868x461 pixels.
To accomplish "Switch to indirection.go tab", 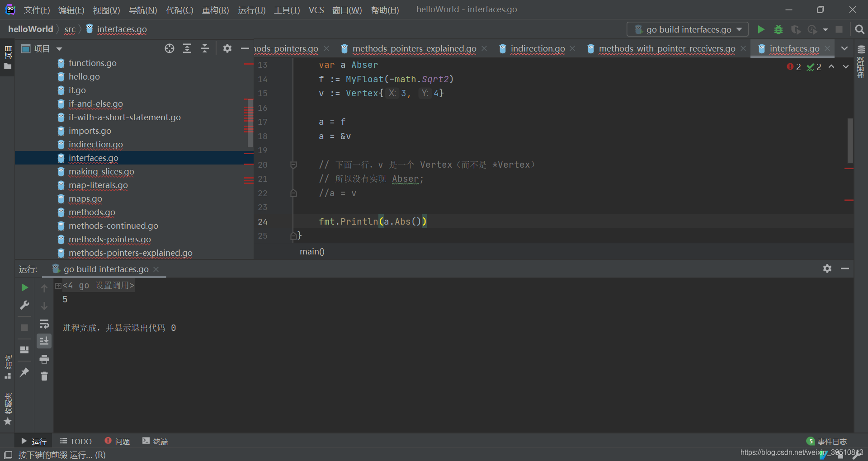I will click(538, 48).
